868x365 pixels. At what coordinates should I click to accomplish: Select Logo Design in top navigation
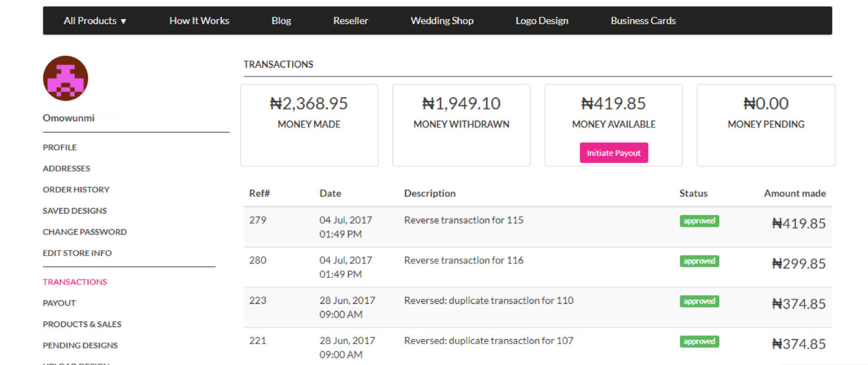pyautogui.click(x=542, y=21)
